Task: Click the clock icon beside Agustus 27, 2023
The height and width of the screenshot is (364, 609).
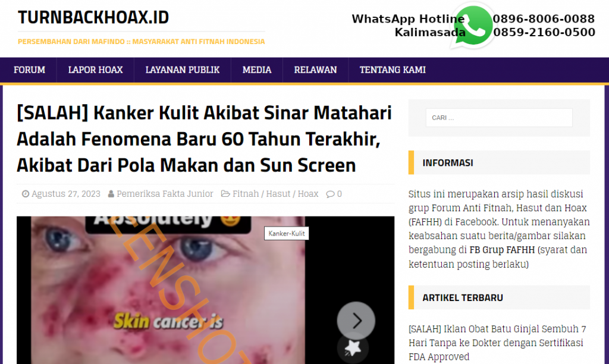Action: click(x=25, y=194)
